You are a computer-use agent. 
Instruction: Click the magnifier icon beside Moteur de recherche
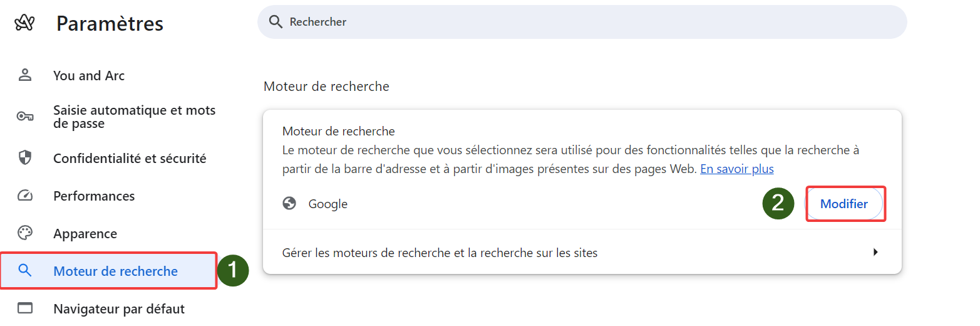[x=25, y=271]
